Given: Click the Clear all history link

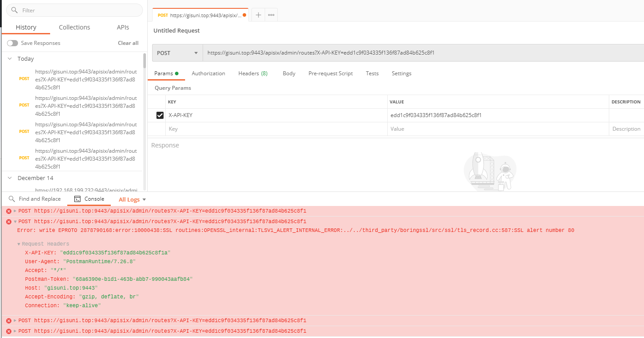Looking at the screenshot, I should [128, 43].
